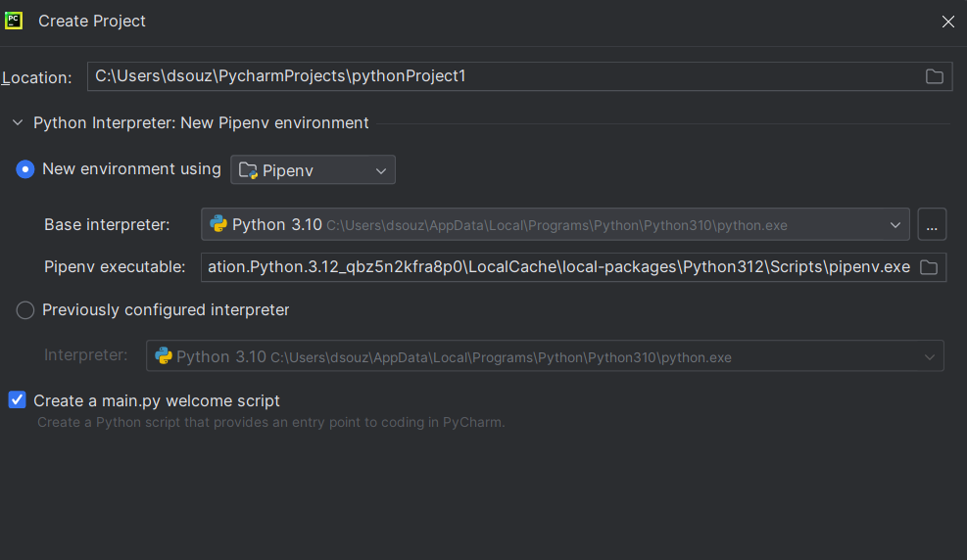This screenshot has width=967, height=560.
Task: Select Previously configured interpreter radio button
Action: 25,310
